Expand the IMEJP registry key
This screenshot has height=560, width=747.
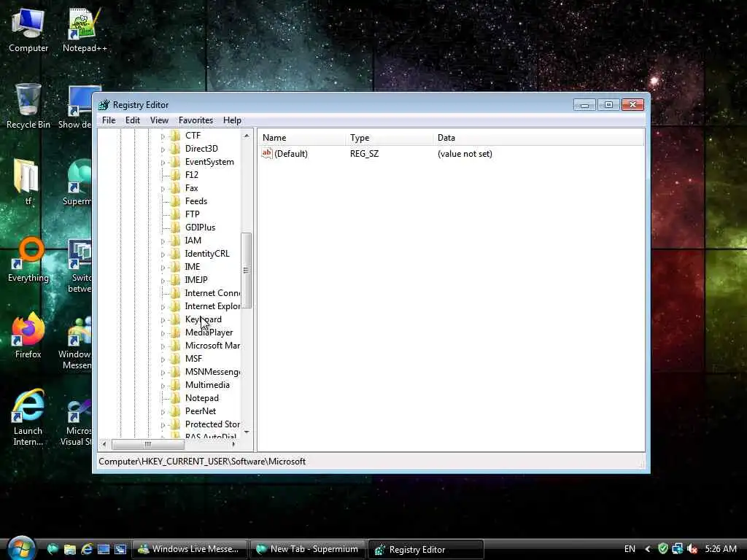click(x=163, y=281)
